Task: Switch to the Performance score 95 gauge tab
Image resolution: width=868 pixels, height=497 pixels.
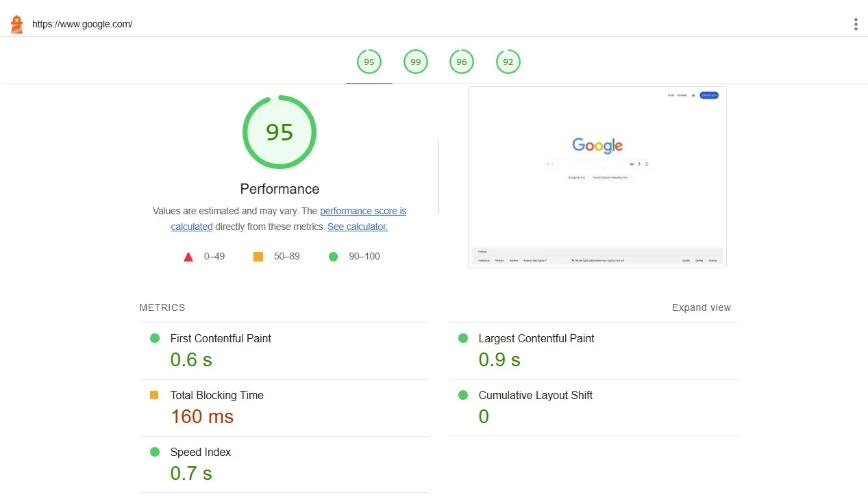Action: 369,62
